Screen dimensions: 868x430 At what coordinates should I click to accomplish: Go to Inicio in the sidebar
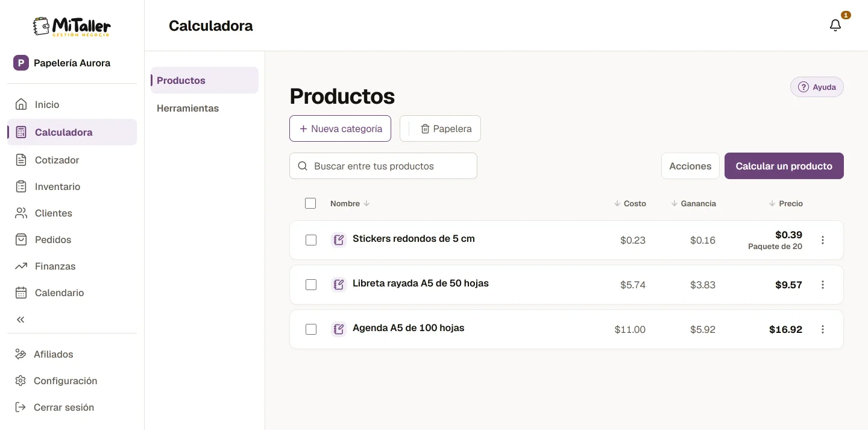[x=72, y=104]
